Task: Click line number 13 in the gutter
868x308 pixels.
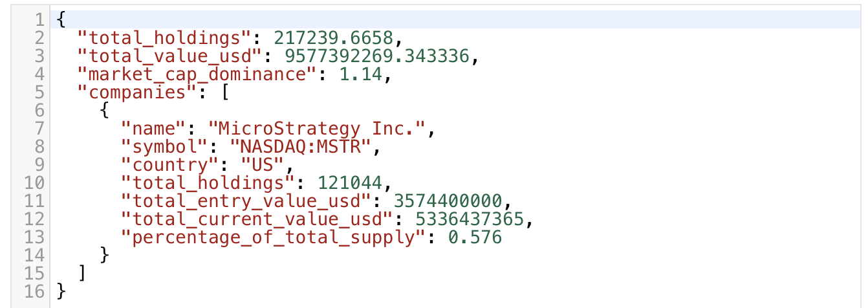Action: coord(34,237)
